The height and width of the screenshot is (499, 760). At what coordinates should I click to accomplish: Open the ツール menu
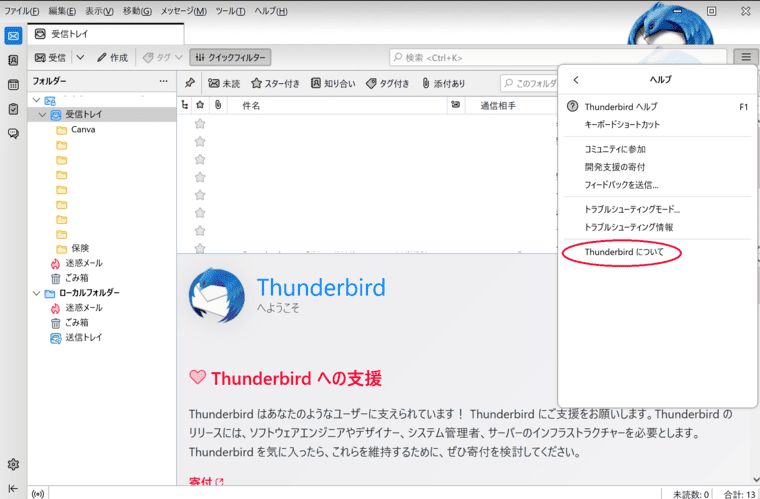point(230,11)
